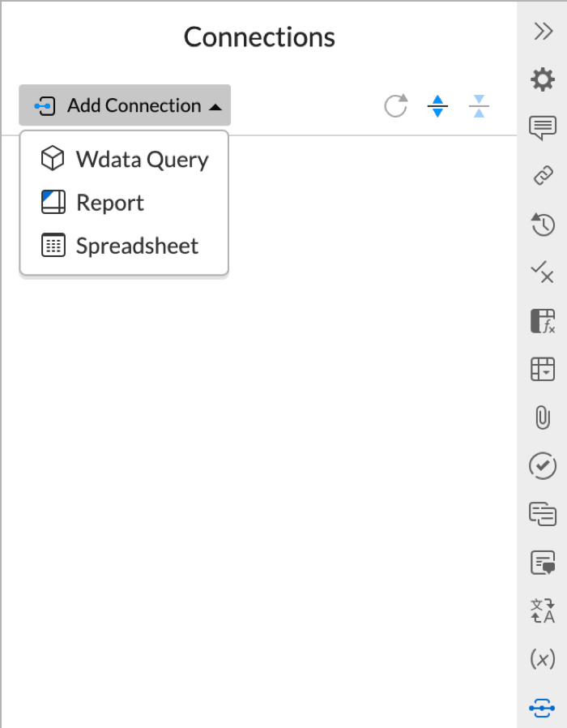Viewport: 567px width, 728px height.
Task: Select Report from the menu
Action: 110,203
